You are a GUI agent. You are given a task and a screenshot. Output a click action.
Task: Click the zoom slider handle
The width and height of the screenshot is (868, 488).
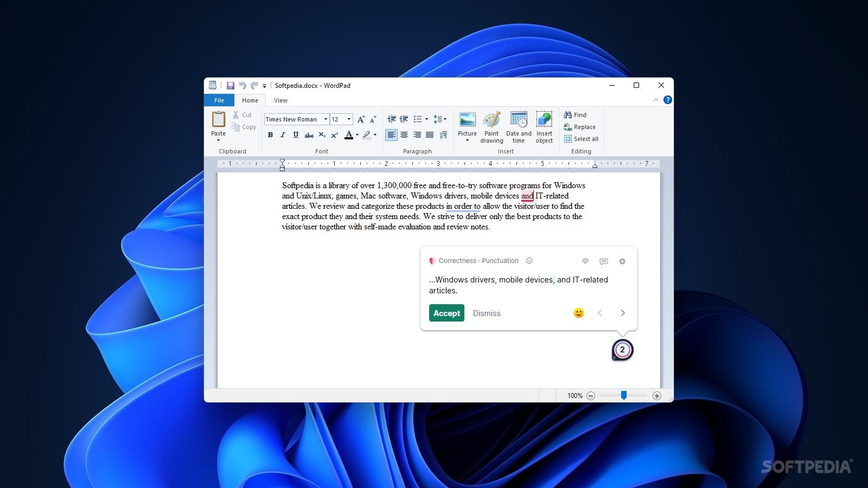[x=624, y=396]
